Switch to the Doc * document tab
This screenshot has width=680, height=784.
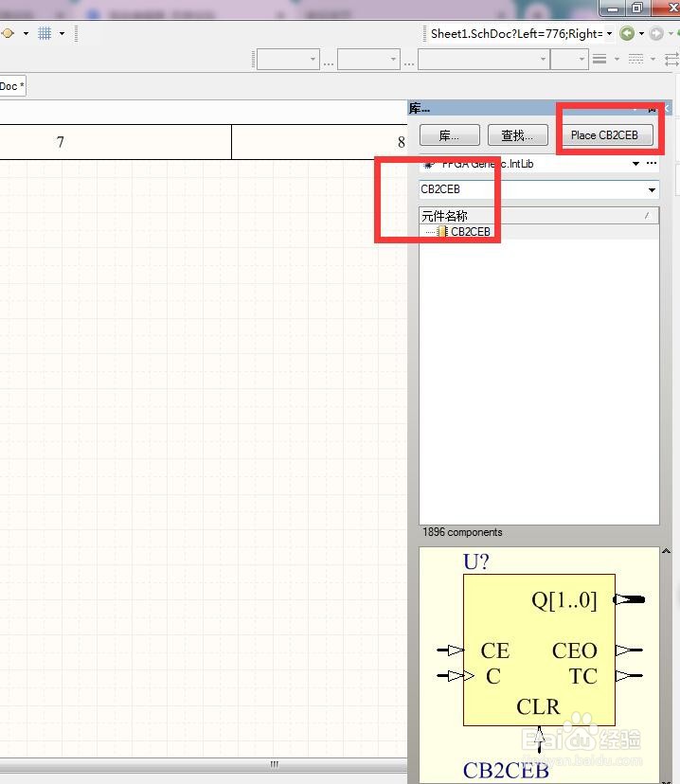click(x=11, y=86)
